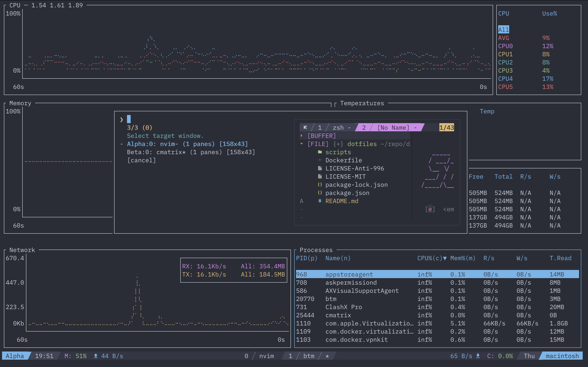The height and width of the screenshot is (367, 588).
Task: Click the download arrow icon in status bar
Action: tap(478, 356)
